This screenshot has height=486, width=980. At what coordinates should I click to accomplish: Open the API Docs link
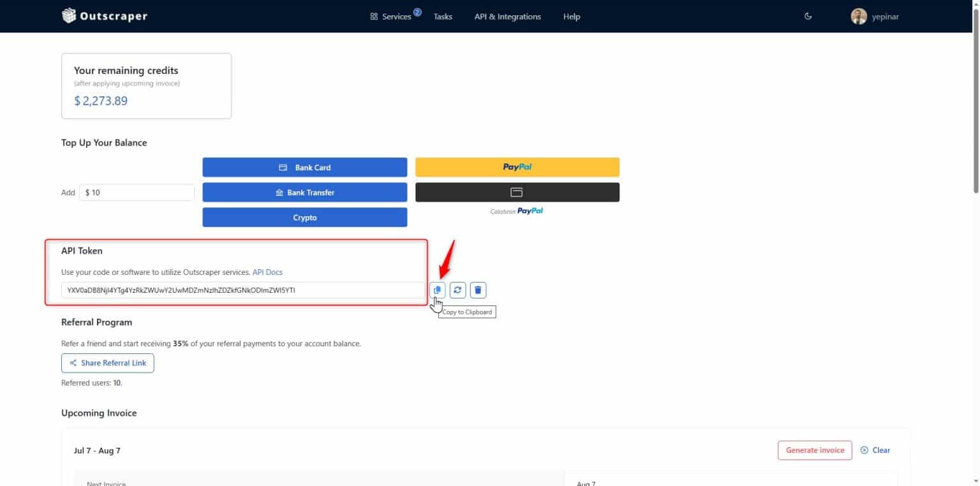267,272
